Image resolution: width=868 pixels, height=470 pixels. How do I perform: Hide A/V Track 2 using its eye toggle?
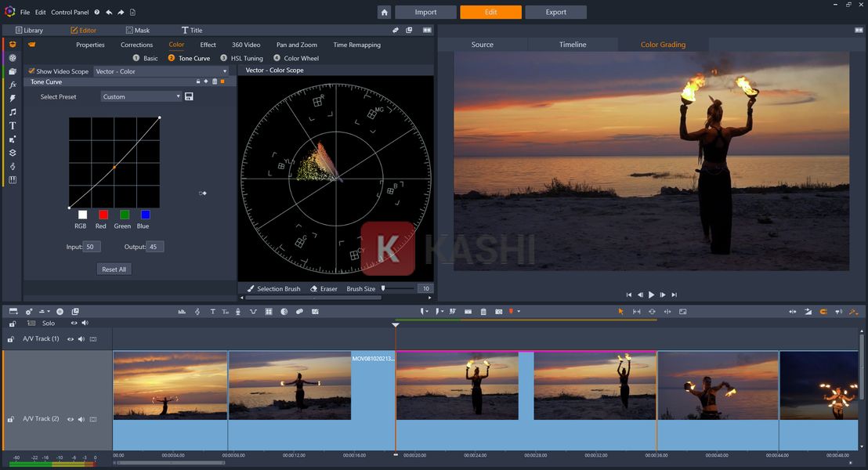click(x=70, y=418)
